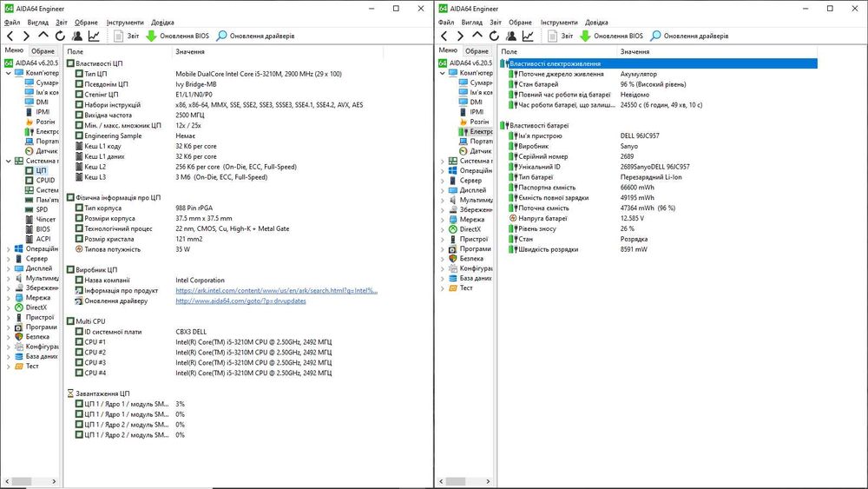Viewport: 868px width, 489px height.
Task: Select Швидкість розрядки row in right window
Action: [659, 250]
